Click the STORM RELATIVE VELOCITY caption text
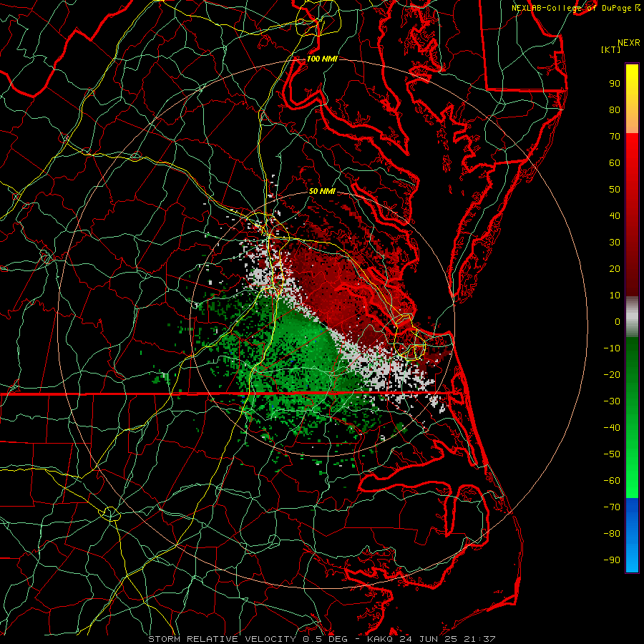This screenshot has height=644, width=644. [222, 639]
